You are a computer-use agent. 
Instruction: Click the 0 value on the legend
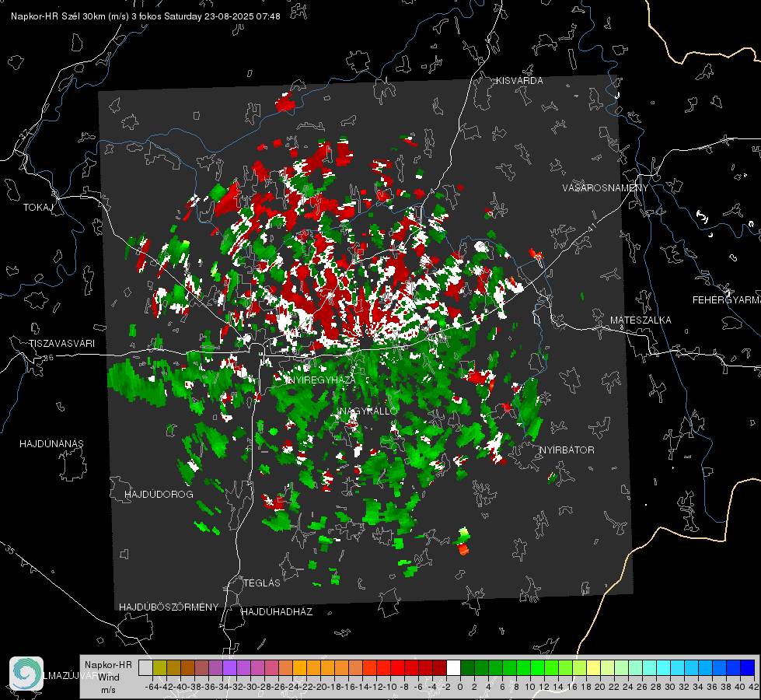(460, 687)
